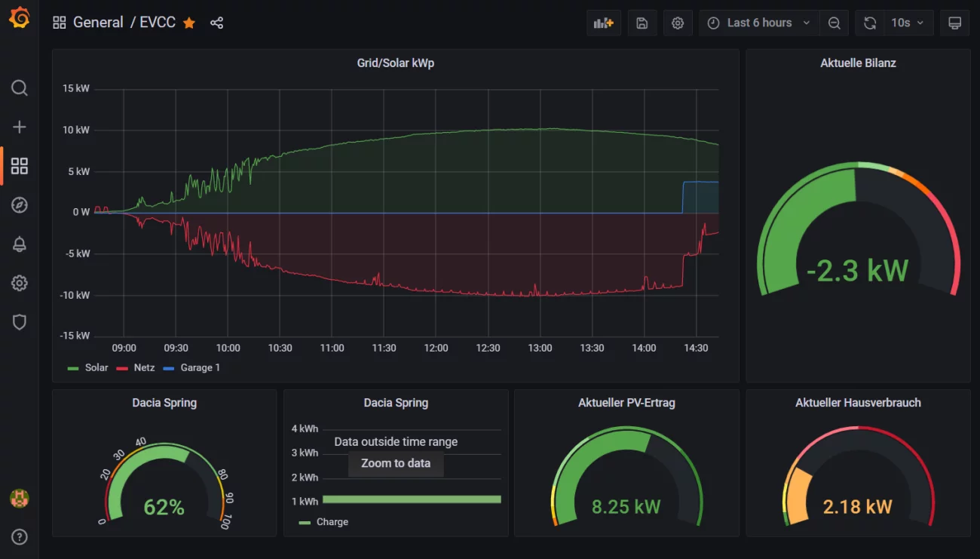Viewport: 980px width, 559px height.
Task: Click the zoom out time range icon
Action: 834,23
